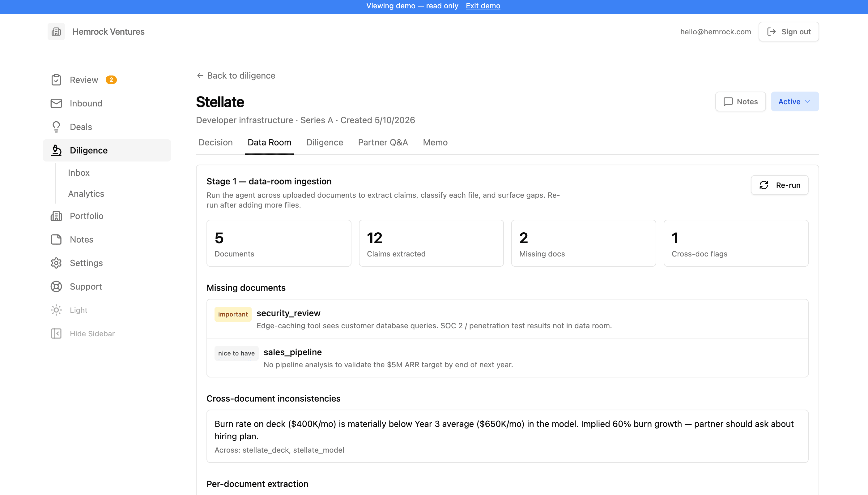Screen dimensions: 868x495
Task: Open Support in the sidebar
Action: (107, 286)
